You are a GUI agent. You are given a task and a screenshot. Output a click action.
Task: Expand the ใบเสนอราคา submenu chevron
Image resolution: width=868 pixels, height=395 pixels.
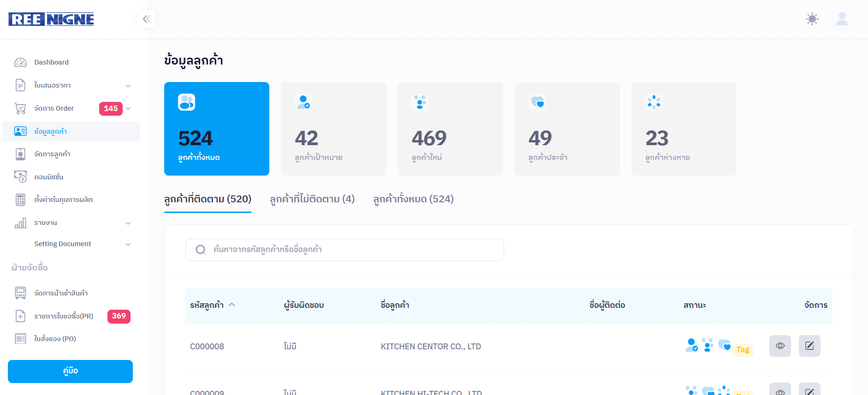pyautogui.click(x=128, y=86)
